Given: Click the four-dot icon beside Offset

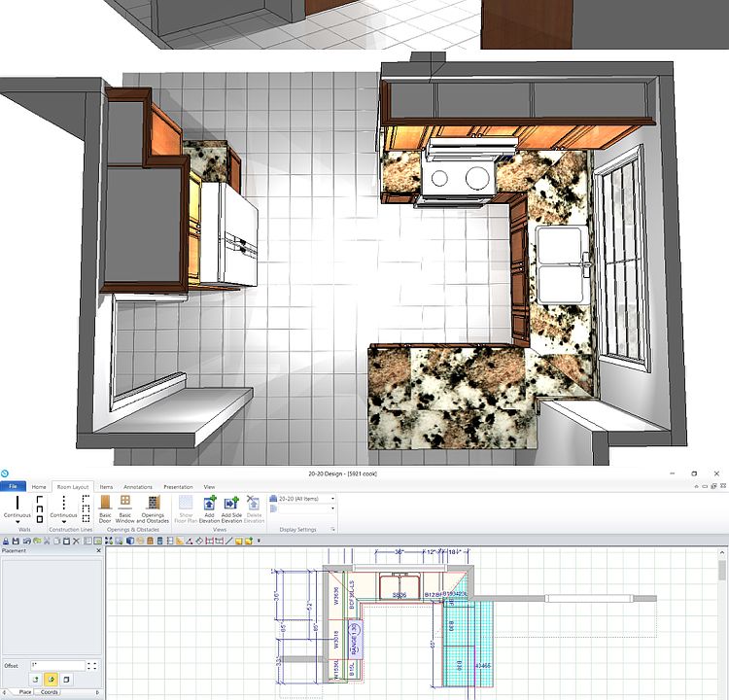Looking at the screenshot, I should (92, 666).
